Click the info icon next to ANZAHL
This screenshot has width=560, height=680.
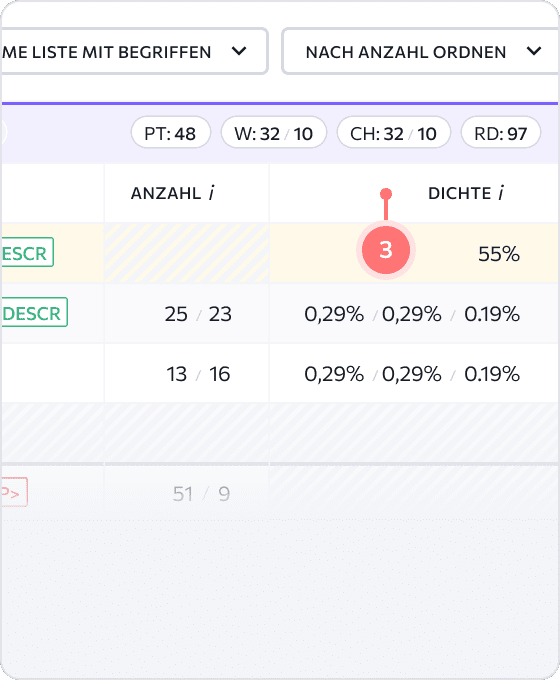(x=211, y=193)
